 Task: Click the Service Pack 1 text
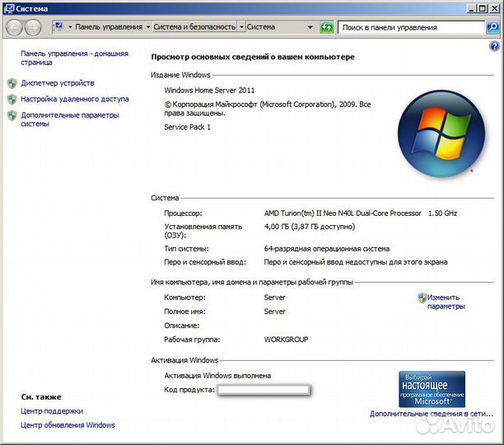[187, 127]
